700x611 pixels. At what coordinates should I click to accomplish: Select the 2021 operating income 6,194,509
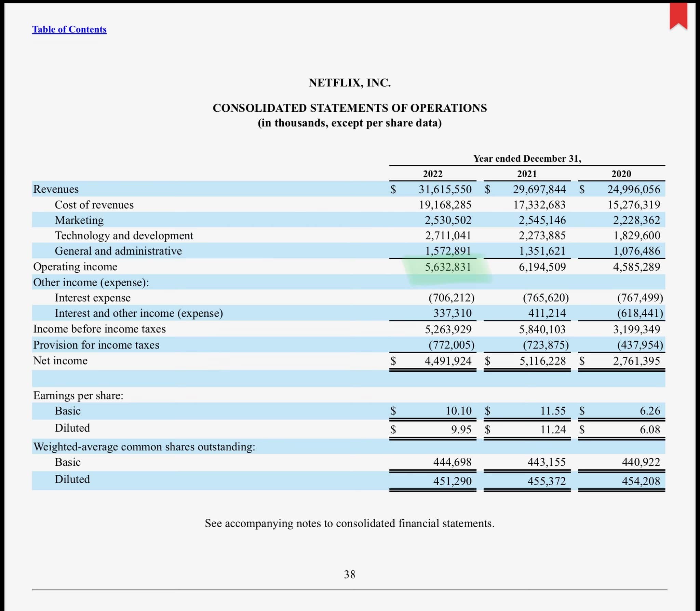[x=542, y=267]
